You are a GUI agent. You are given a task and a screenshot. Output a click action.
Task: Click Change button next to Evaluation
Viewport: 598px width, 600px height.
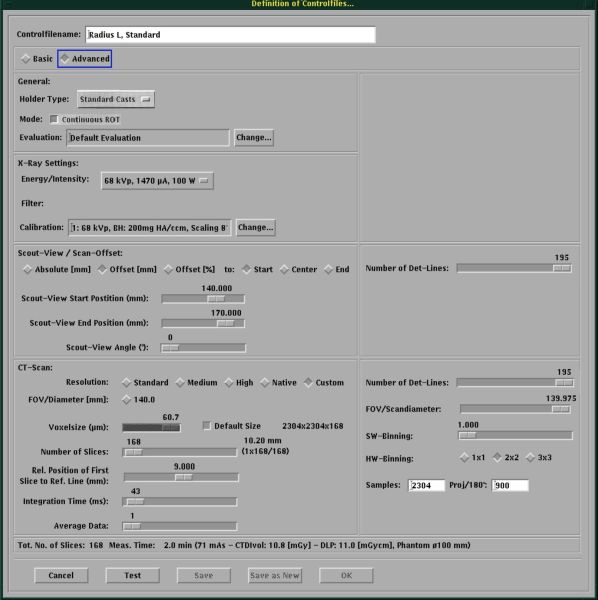click(x=254, y=138)
